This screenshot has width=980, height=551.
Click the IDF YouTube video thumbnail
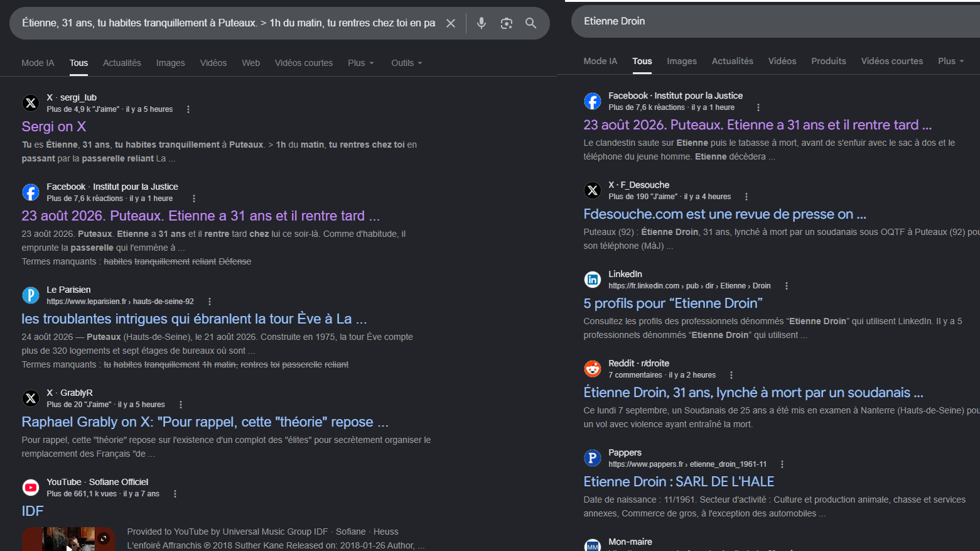click(68, 539)
